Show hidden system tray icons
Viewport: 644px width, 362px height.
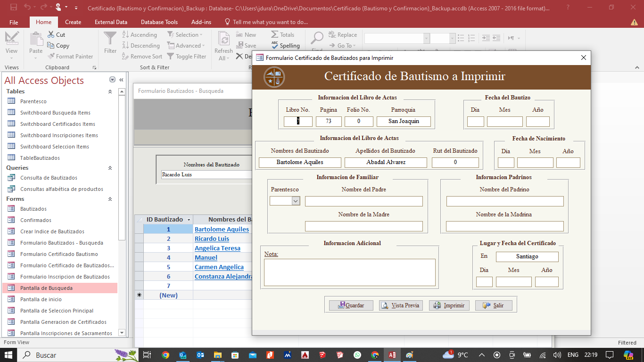pos(482,355)
